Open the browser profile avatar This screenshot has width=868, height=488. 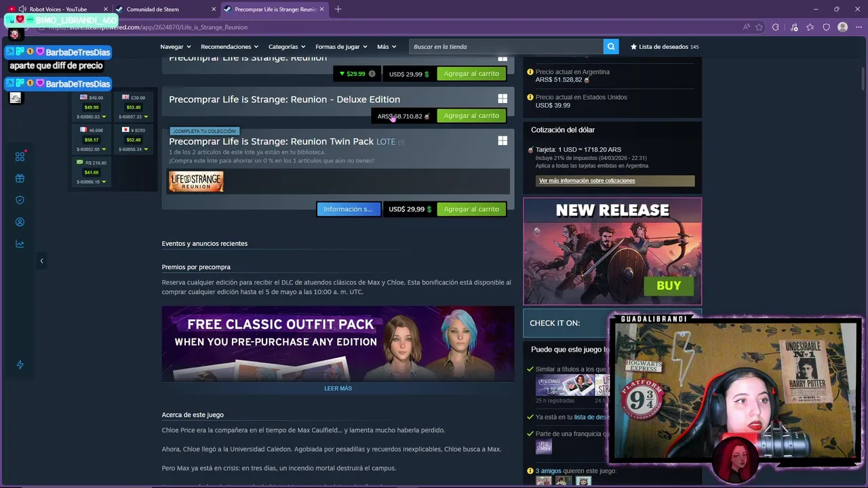[x=842, y=27]
